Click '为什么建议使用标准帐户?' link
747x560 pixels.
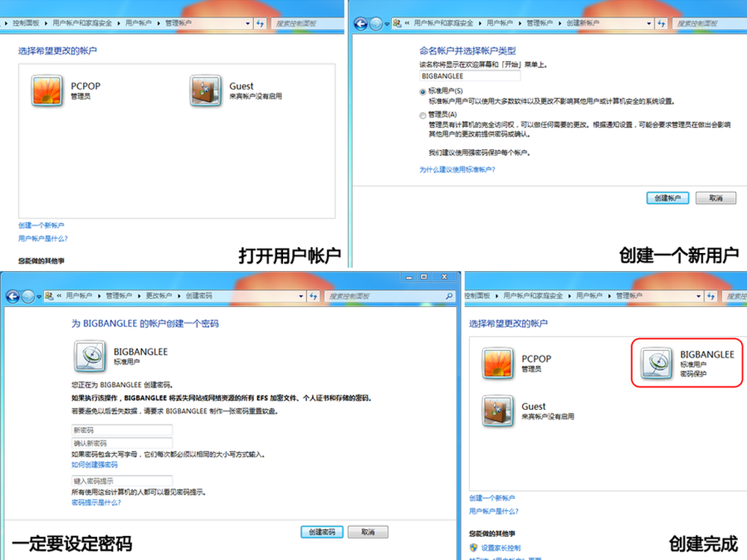457,169
